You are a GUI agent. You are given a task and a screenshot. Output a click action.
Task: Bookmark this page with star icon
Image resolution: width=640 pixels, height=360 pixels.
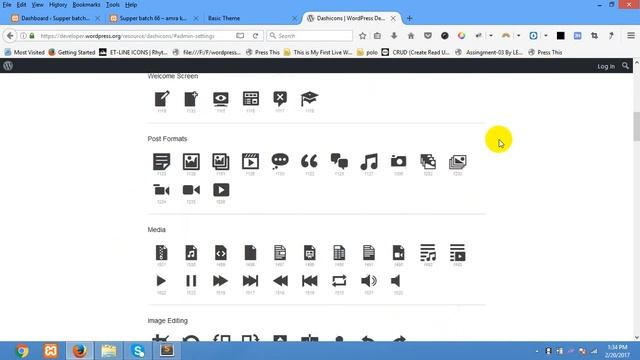pyautogui.click(x=362, y=36)
